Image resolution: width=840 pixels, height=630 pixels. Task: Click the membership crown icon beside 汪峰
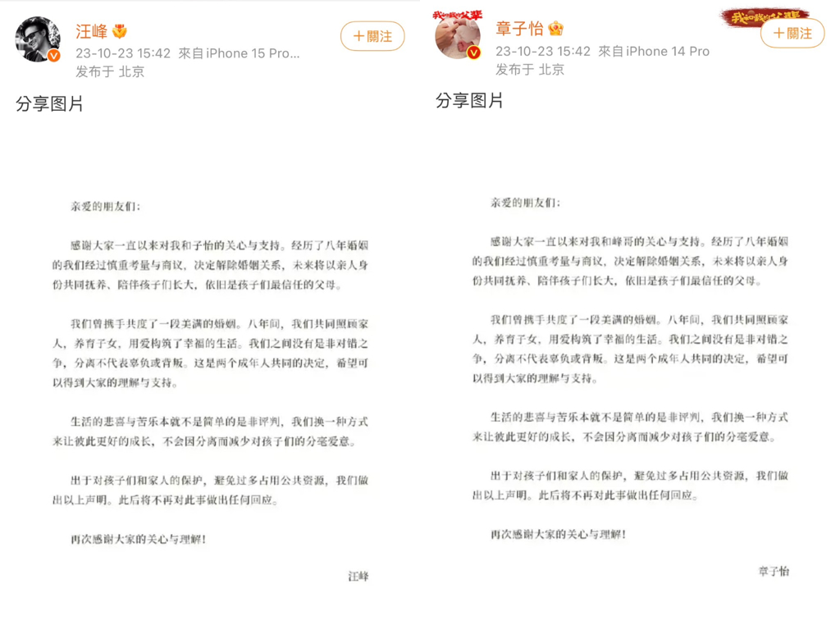pyautogui.click(x=120, y=32)
